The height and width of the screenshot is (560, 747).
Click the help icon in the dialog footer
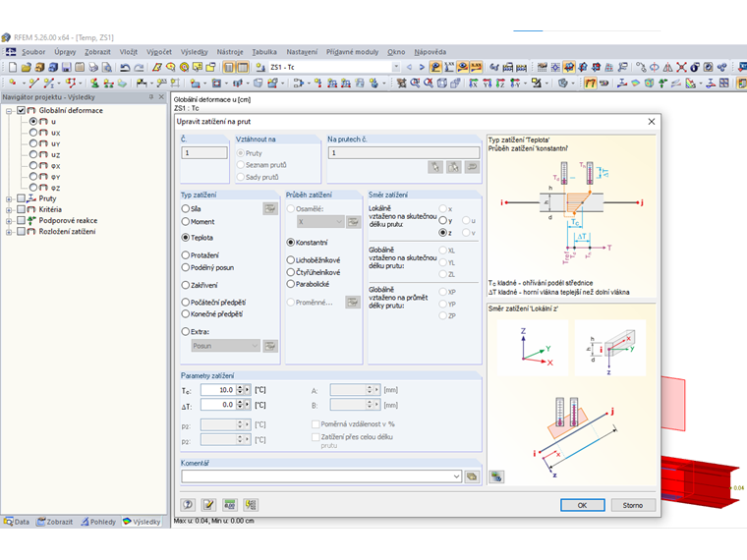[x=186, y=505]
